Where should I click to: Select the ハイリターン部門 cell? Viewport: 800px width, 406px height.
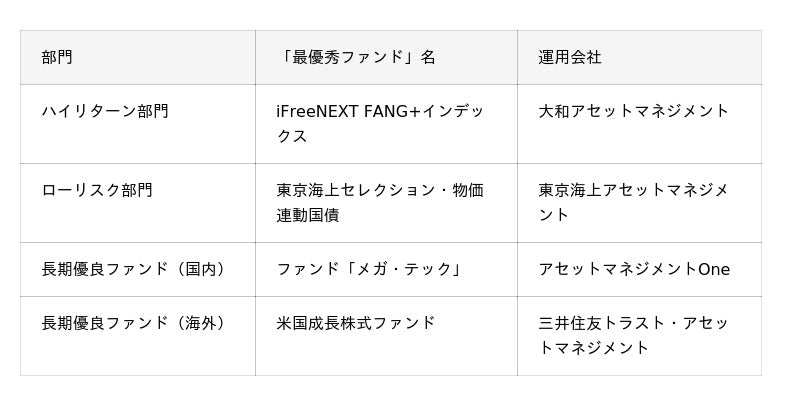(105, 111)
